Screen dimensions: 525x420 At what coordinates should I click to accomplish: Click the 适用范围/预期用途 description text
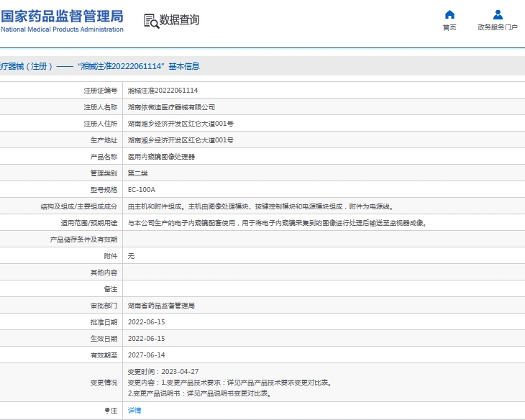(277, 223)
